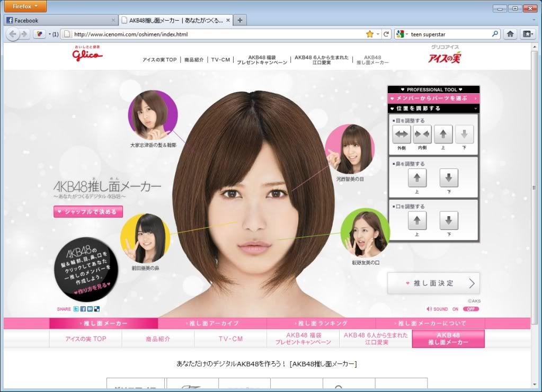542x392 pixels.
Task: Open the Firefox home page
Action: coord(510,34)
